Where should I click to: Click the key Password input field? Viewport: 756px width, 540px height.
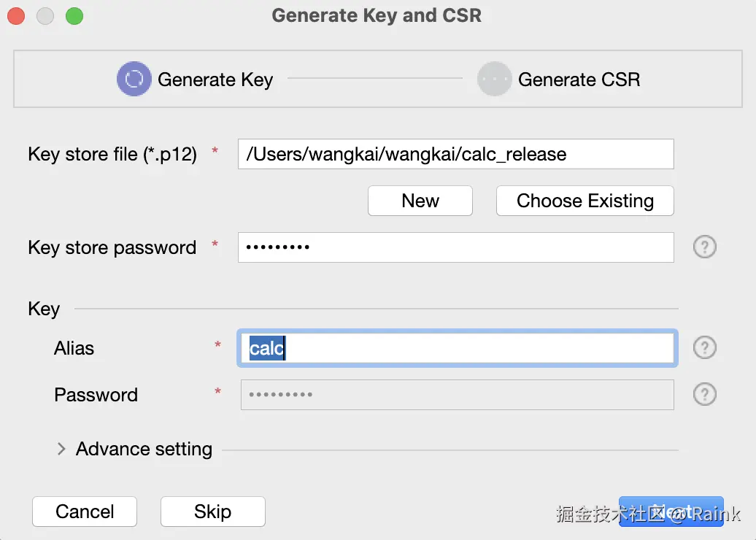pyautogui.click(x=457, y=395)
